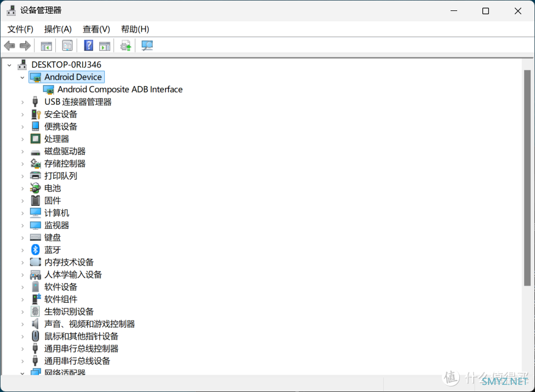Select the DESKTOP-0RIJ346 root label
Viewport: 535px width, 392px height.
[66, 65]
